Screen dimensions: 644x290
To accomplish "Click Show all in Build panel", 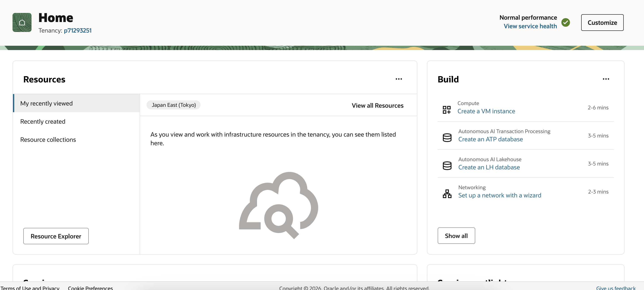I will point(456,236).
